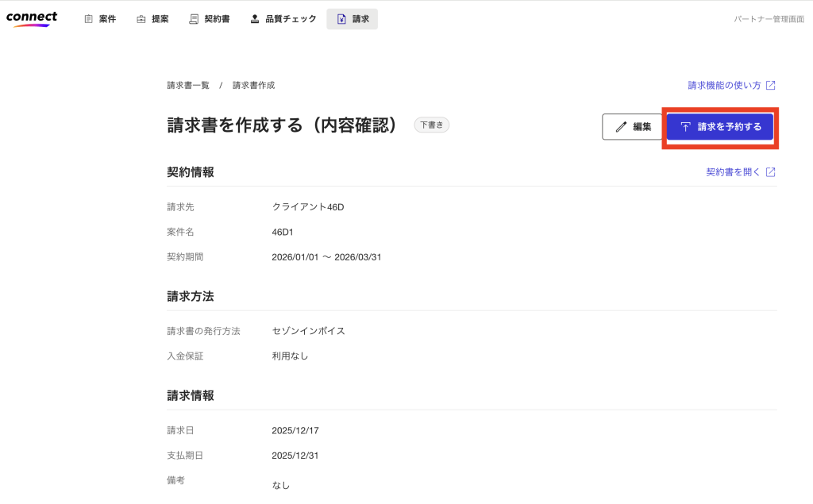The image size is (813, 504).
Task: Click the external-link icon after 契約書を開く
Action: (x=770, y=172)
